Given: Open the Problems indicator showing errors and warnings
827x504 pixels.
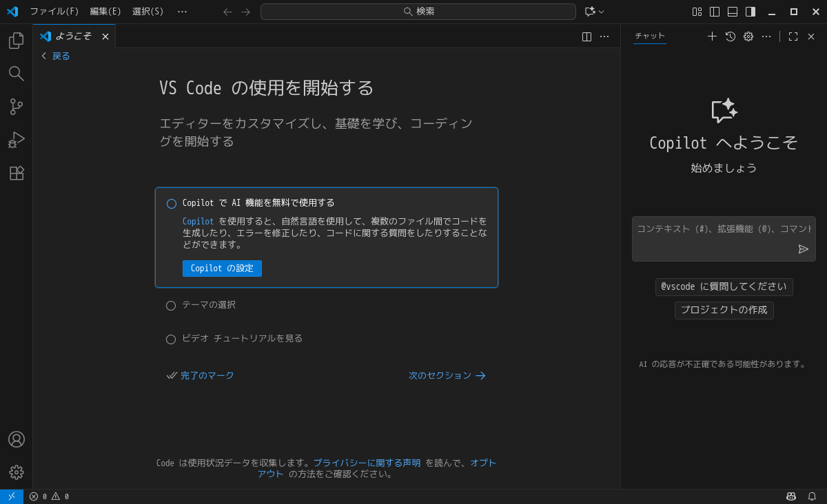Looking at the screenshot, I should point(49,496).
